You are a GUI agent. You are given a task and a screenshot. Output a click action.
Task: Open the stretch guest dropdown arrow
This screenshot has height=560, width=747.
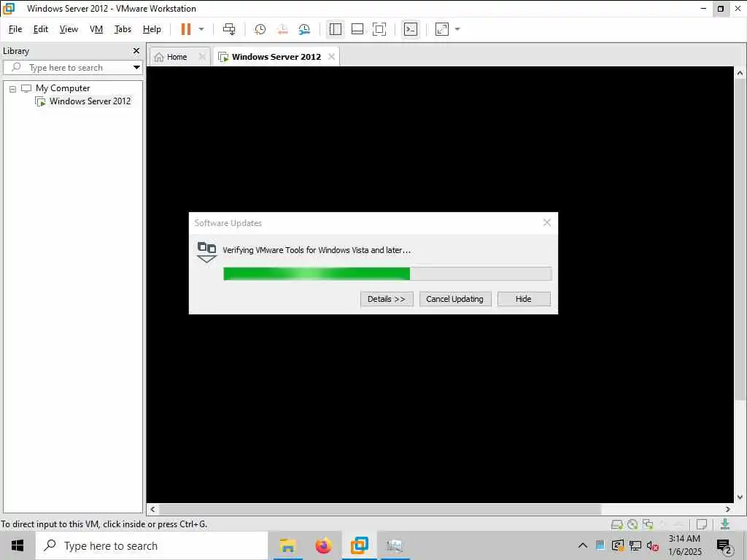(x=457, y=29)
